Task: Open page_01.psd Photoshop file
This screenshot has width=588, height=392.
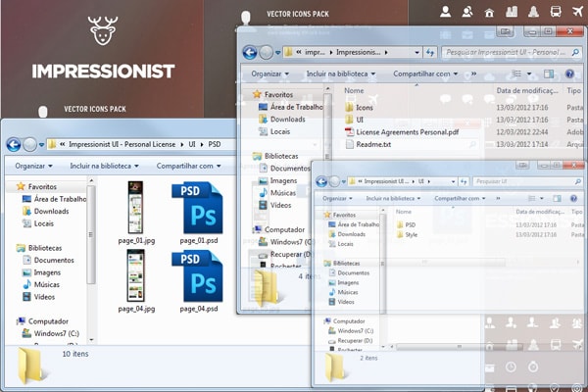Action: (199, 213)
